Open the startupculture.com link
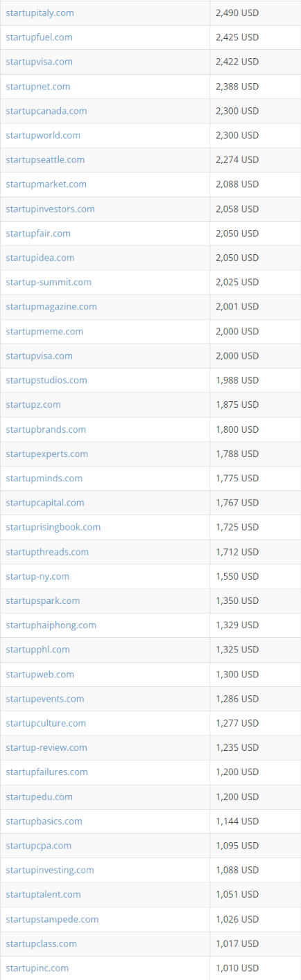 46,723
